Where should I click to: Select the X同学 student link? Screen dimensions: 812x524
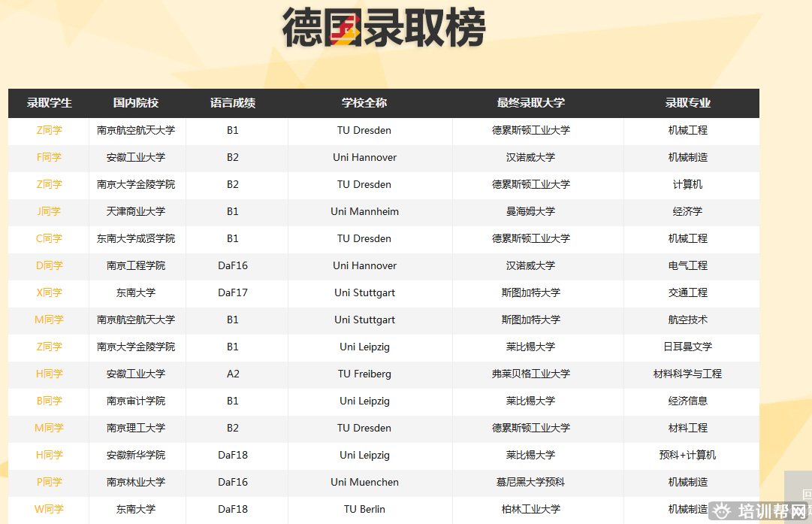click(50, 292)
